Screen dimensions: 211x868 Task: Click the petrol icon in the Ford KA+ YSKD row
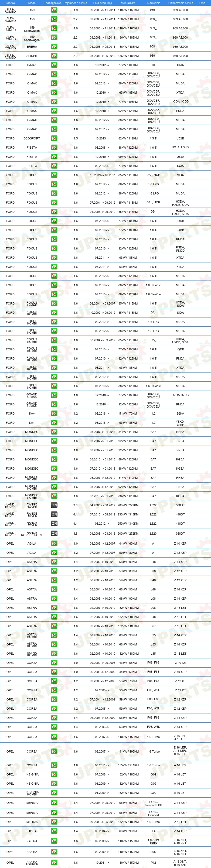coord(54,423)
